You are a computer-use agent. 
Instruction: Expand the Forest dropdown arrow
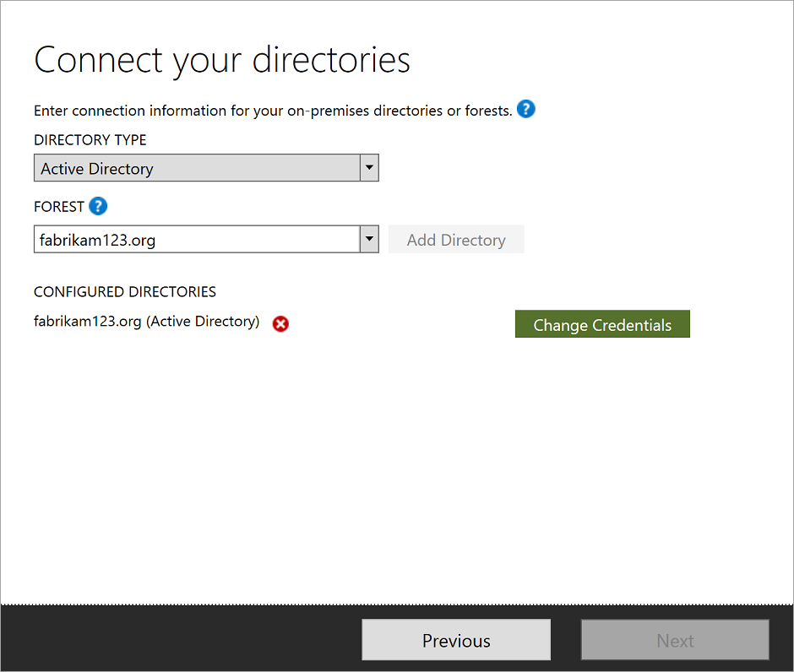[369, 239]
